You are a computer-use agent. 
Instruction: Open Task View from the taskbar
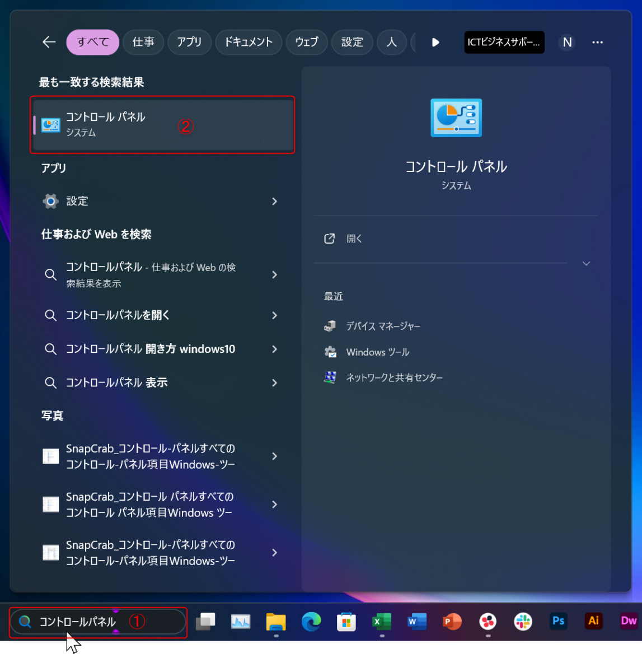pos(205,621)
